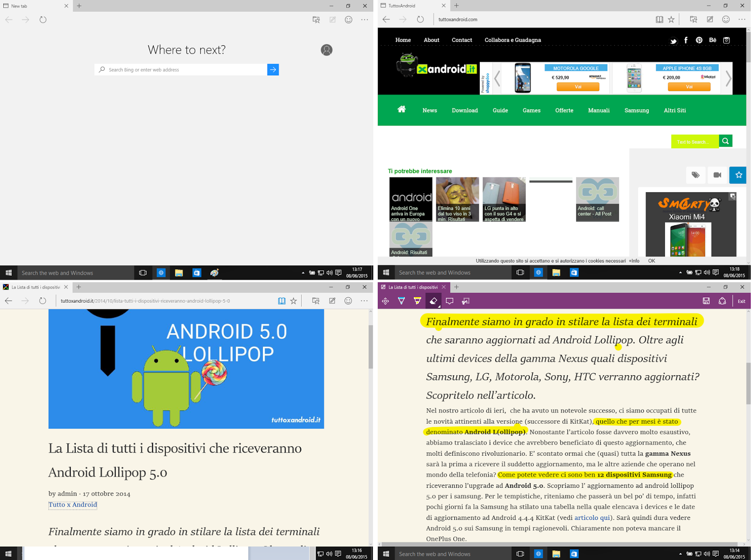Open the Games menu on TuttoxAndroid
Viewport: 754px width, 560px height.
tap(532, 110)
